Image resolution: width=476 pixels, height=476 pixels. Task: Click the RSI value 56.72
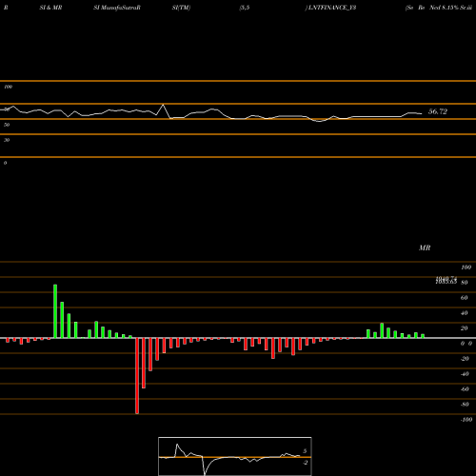coord(438,111)
